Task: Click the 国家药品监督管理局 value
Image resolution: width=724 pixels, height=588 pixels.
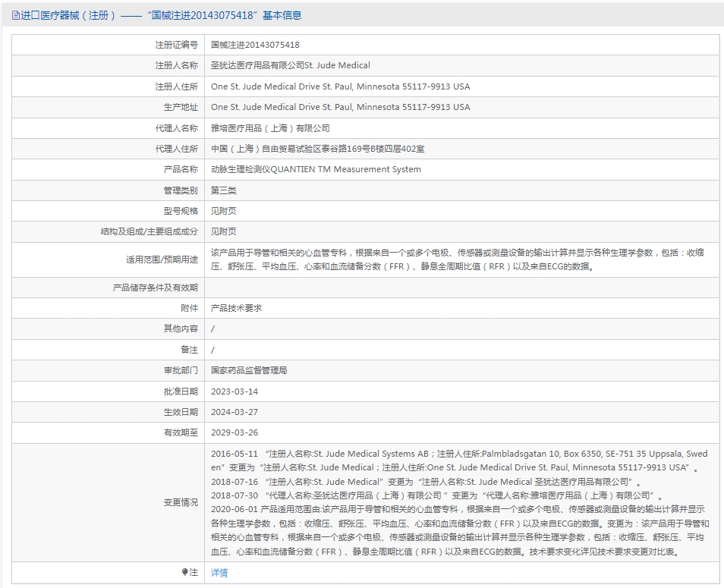Action: 249,370
